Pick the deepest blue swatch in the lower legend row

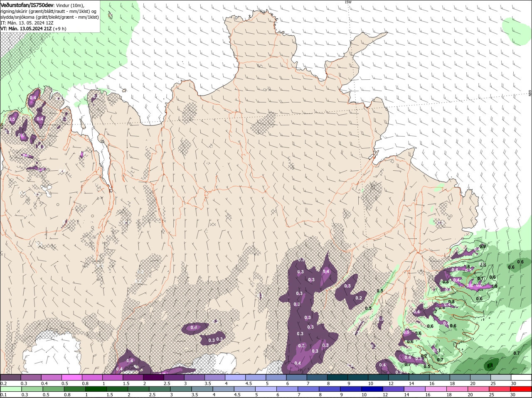(x=372, y=389)
